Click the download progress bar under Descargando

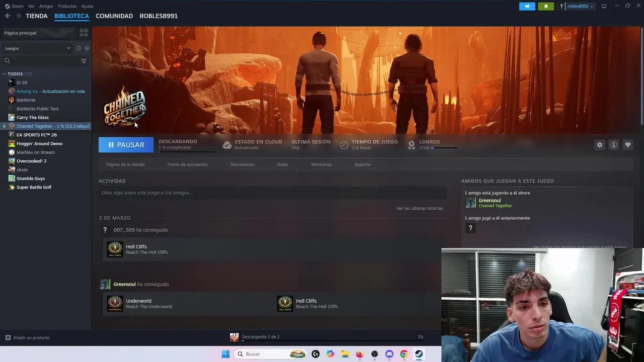tap(187, 151)
